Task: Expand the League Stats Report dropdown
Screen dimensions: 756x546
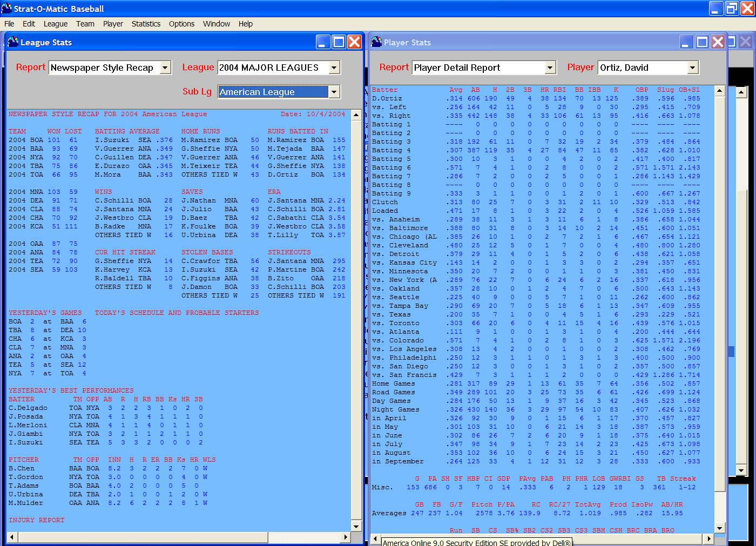Action: point(165,68)
